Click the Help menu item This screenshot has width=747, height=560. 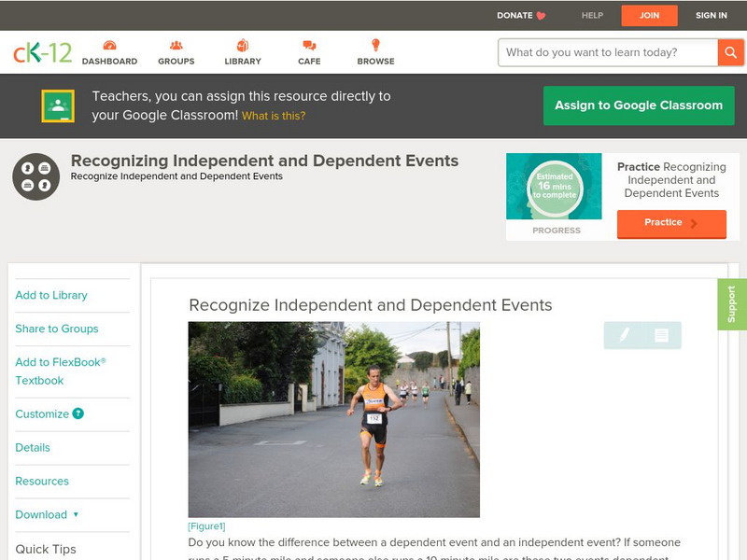pos(592,15)
